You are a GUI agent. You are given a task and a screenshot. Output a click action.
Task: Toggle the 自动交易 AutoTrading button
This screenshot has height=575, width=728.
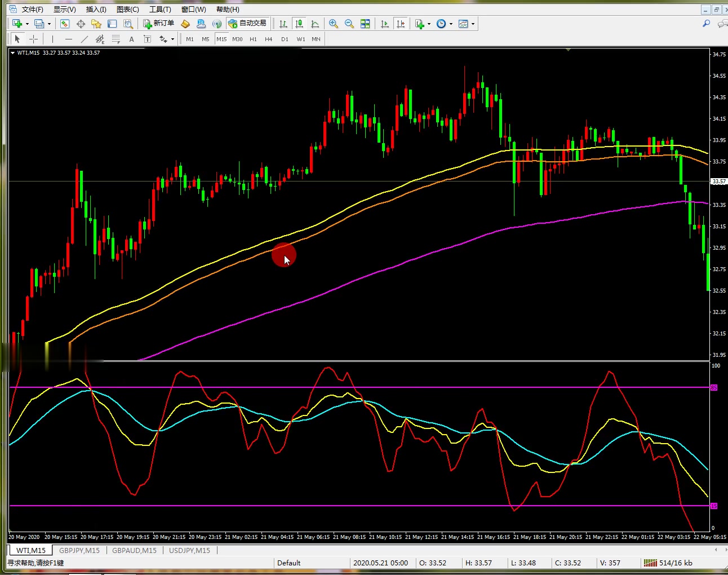(x=247, y=23)
